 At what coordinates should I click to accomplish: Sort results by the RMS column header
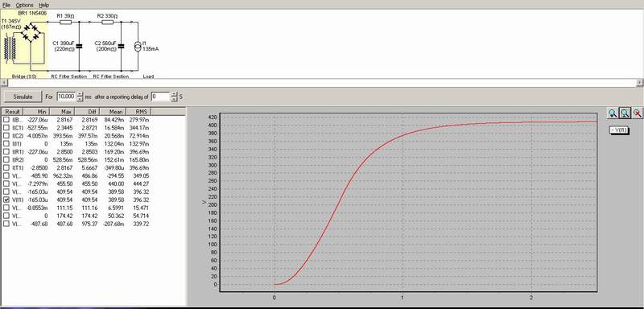138,112
